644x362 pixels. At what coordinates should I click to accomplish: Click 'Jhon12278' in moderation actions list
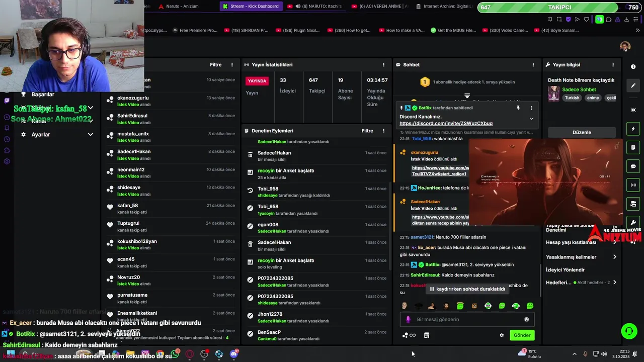[x=270, y=314]
